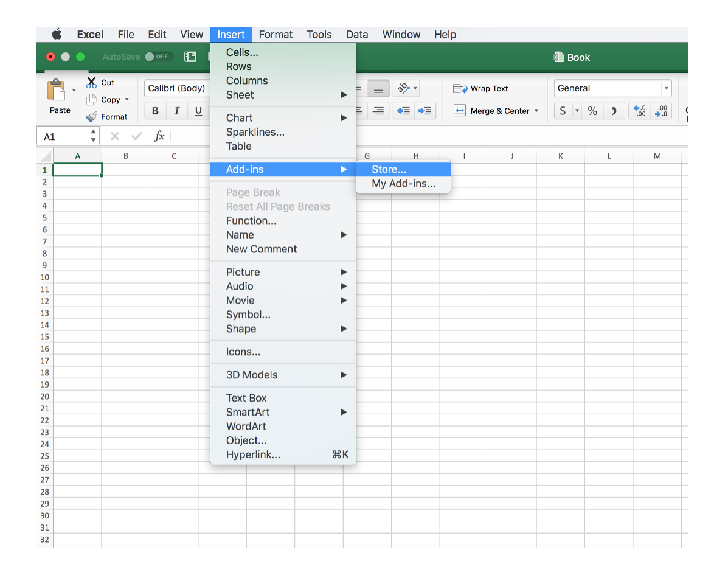Viewport: 728px width, 578px height.
Task: Click the select all corner triangle
Action: 46,156
